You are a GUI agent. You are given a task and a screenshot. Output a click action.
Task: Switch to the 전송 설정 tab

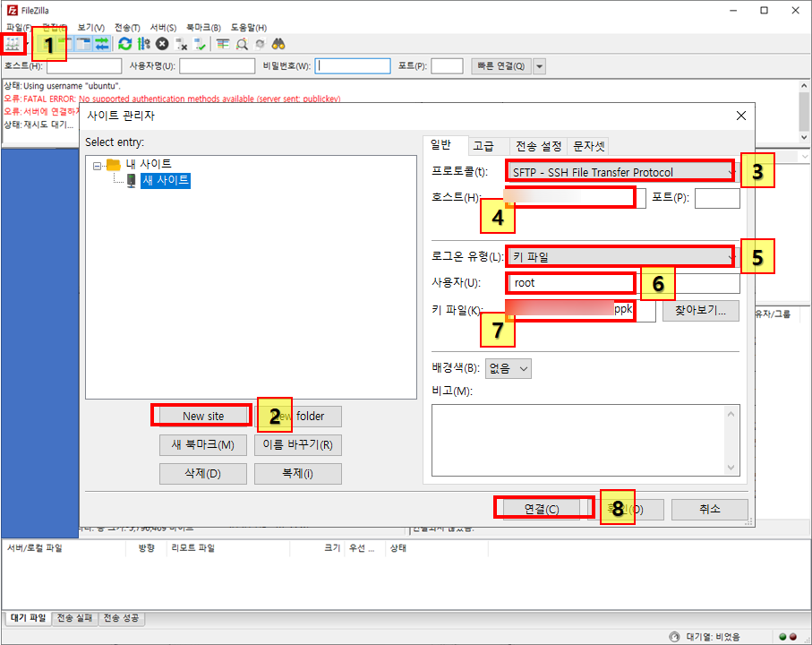pyautogui.click(x=539, y=146)
